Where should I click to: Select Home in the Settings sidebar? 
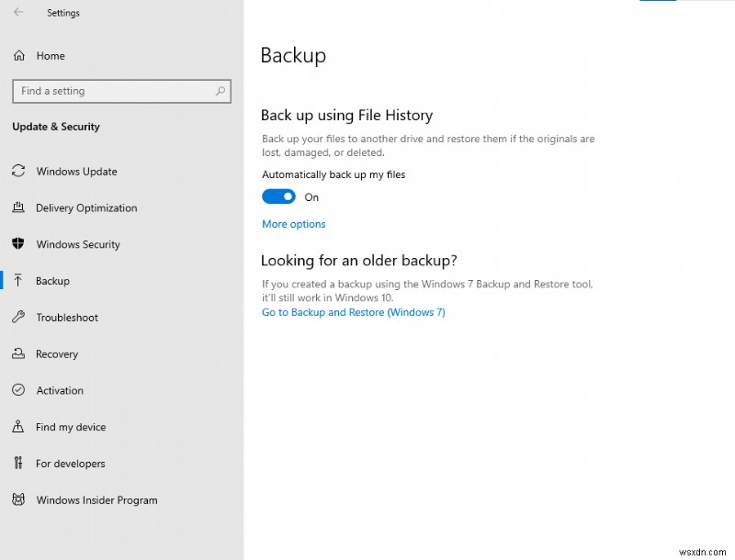click(51, 56)
